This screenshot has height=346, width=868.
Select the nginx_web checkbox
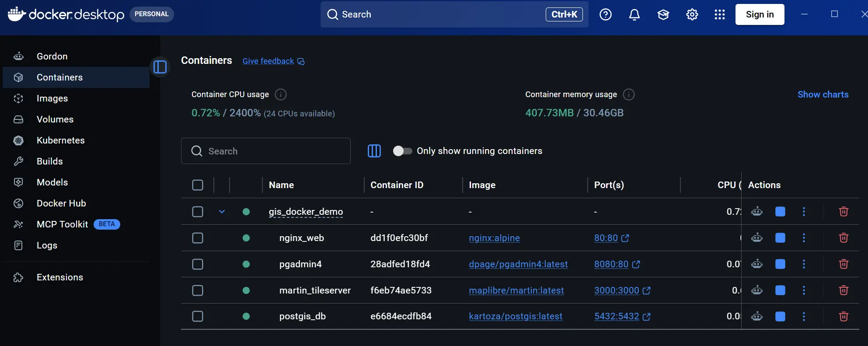click(x=198, y=238)
